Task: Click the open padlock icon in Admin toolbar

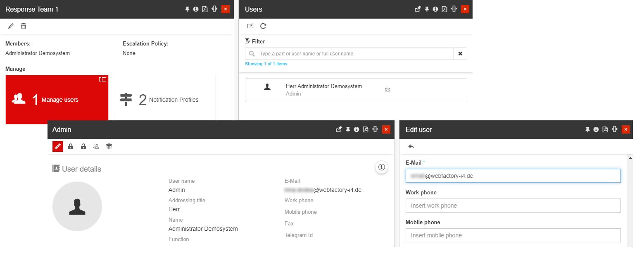Action: coord(83,146)
